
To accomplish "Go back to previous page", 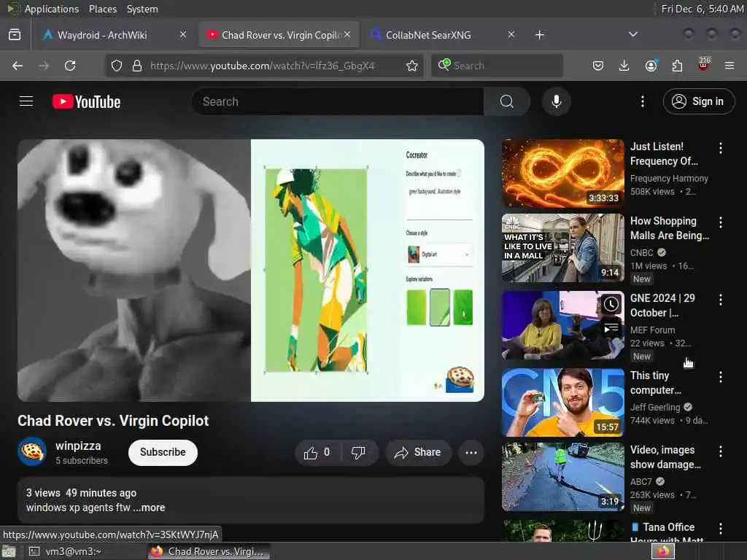I will pyautogui.click(x=18, y=66).
